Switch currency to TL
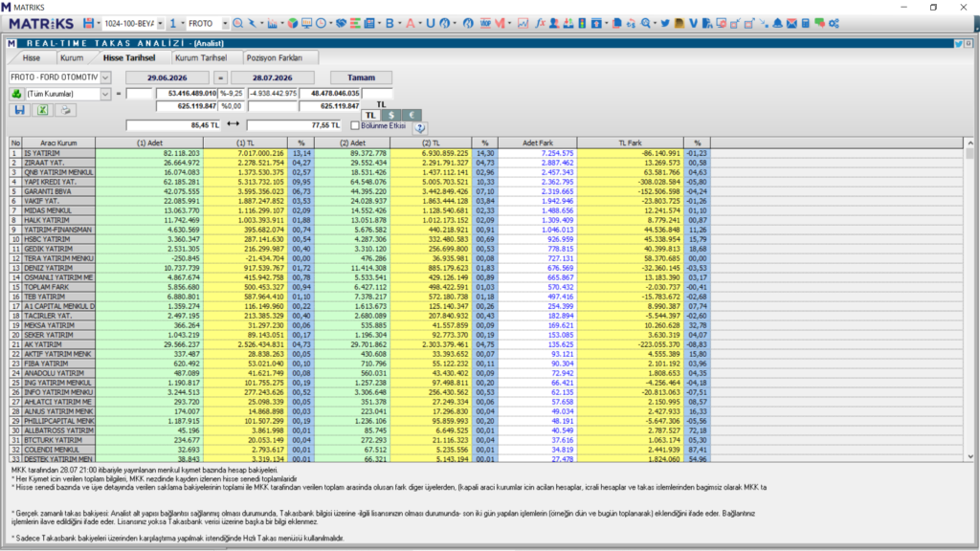Viewport: 980px width, 551px height. (x=370, y=115)
